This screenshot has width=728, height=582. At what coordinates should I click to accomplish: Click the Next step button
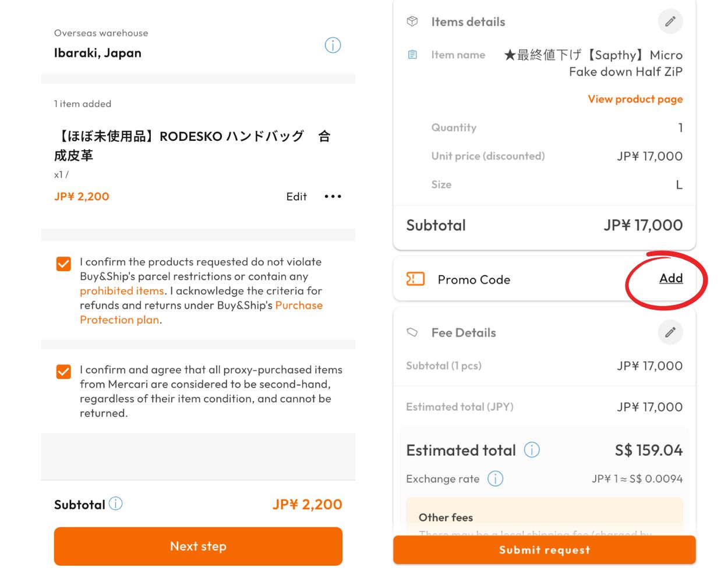(198, 546)
